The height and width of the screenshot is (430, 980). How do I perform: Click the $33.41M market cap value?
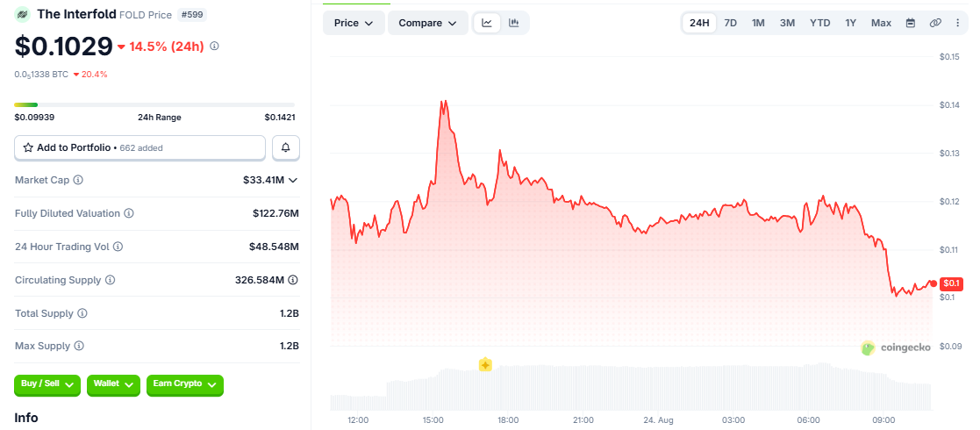coord(264,180)
